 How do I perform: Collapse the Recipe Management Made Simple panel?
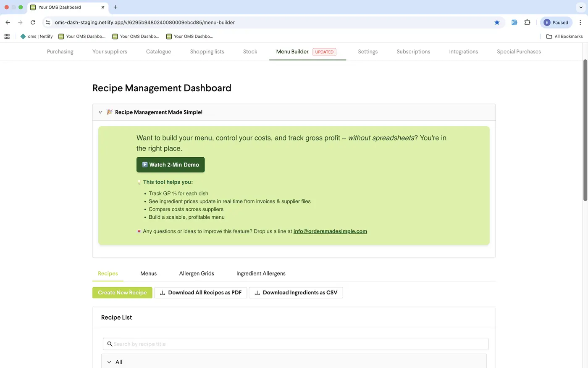(100, 112)
